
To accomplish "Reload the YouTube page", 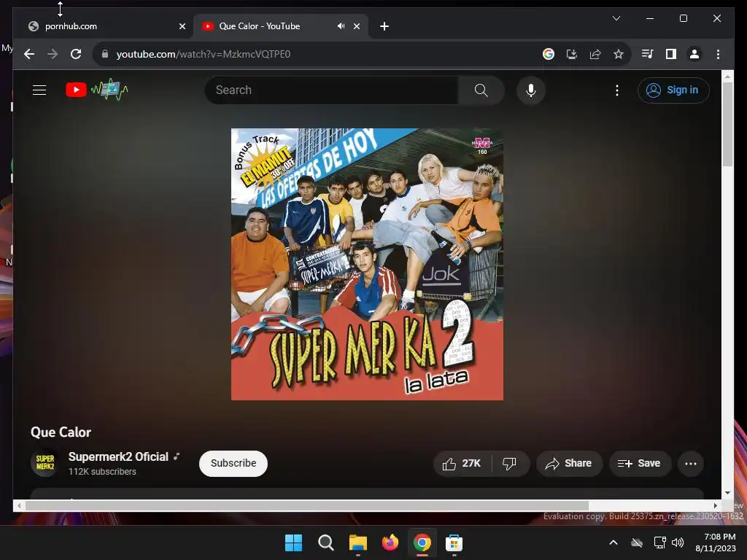I will pos(76,54).
